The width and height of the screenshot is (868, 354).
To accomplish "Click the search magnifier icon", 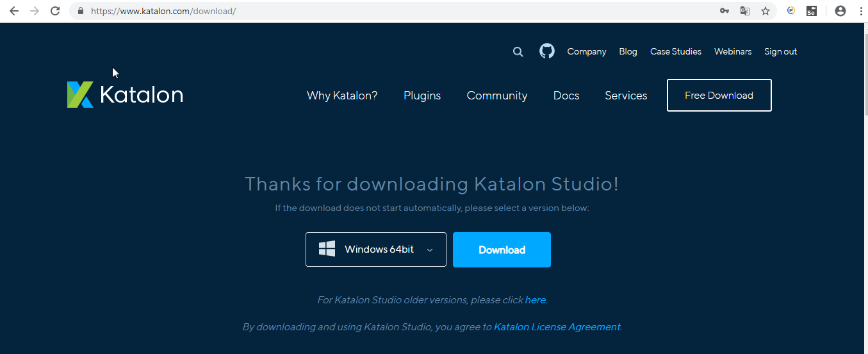I will (518, 52).
